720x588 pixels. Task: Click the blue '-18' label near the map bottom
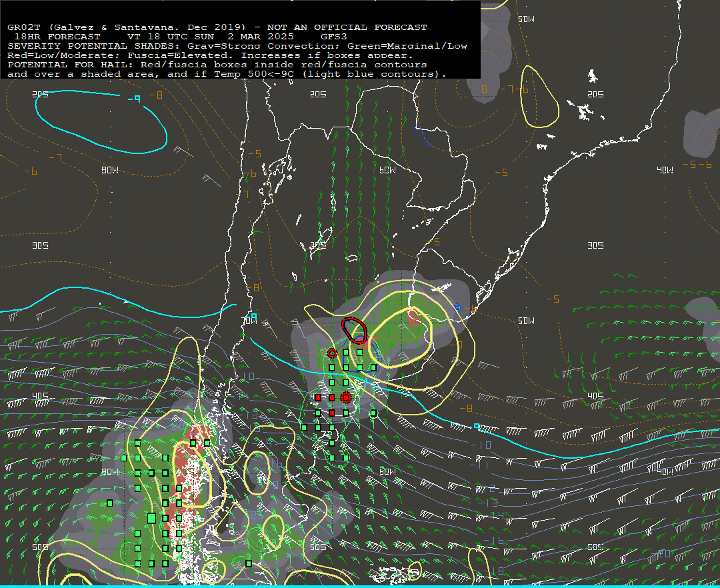[x=494, y=571]
